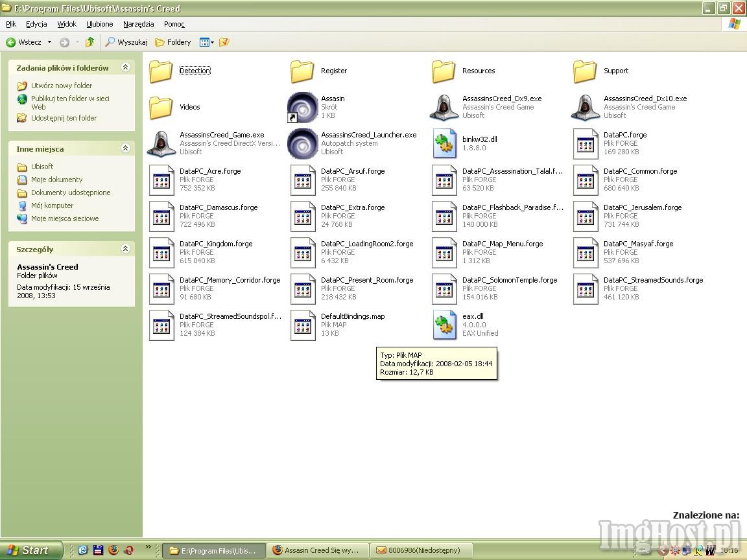747x560 pixels.
Task: Open the Plik menu
Action: point(11,24)
